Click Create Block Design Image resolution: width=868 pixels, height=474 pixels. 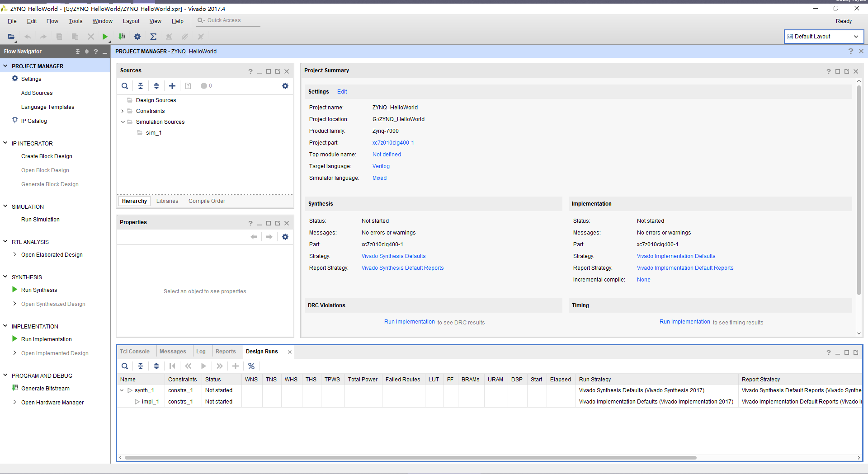pyautogui.click(x=47, y=156)
